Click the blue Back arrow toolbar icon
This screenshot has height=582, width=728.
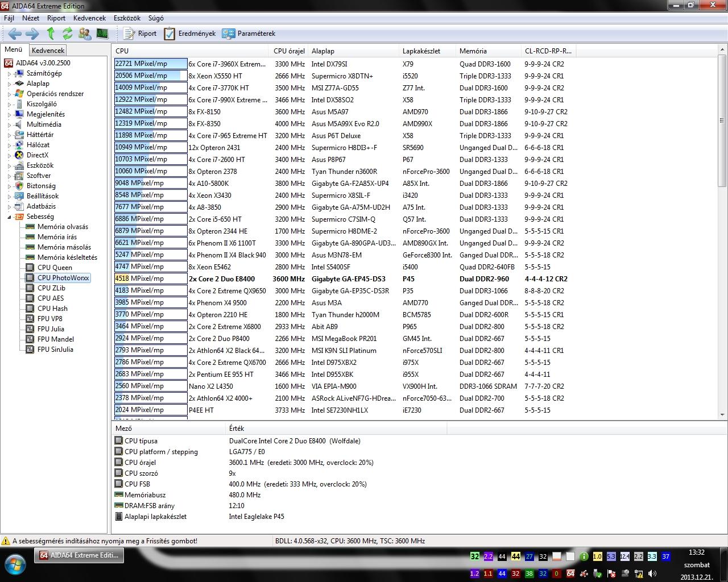(x=15, y=34)
